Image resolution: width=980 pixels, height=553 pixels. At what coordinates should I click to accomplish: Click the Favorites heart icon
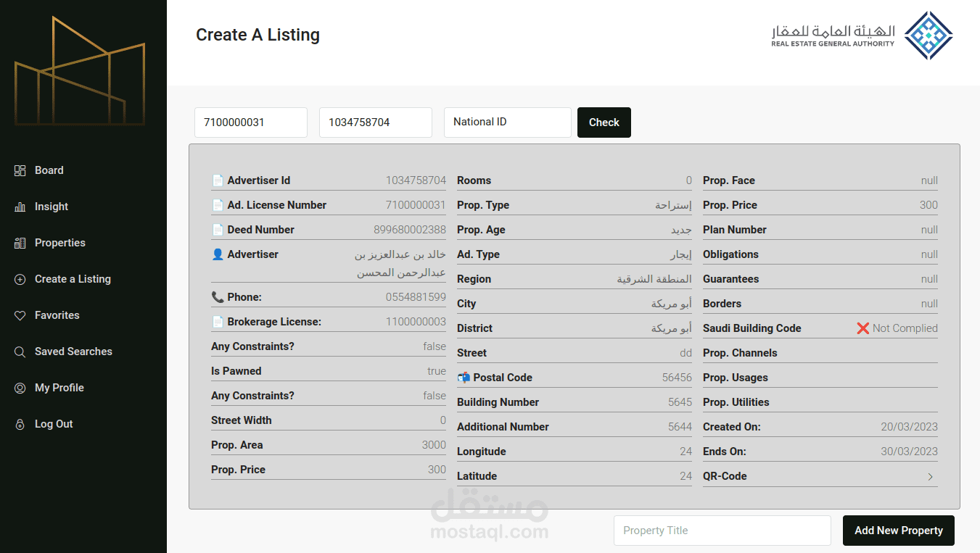(x=20, y=315)
